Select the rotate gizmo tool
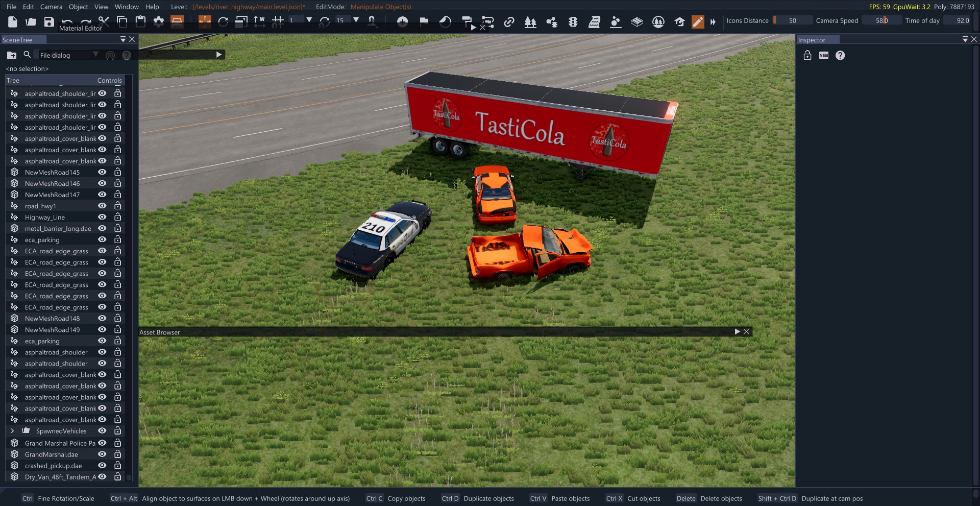 (x=223, y=21)
